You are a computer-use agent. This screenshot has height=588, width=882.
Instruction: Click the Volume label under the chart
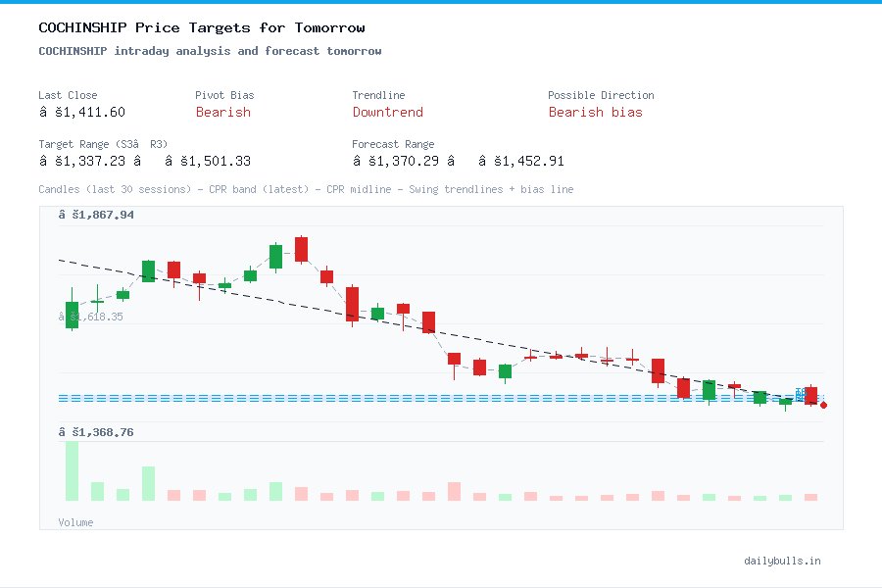pyautogui.click(x=75, y=522)
